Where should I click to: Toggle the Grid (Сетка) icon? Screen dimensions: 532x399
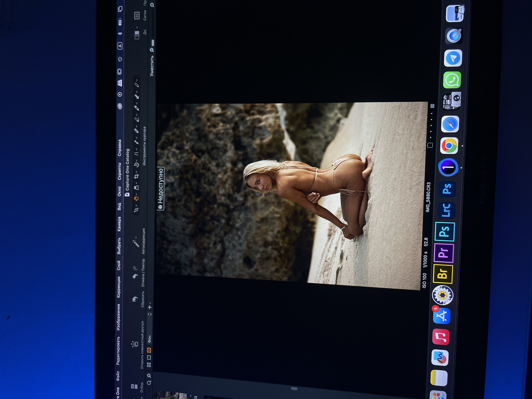point(137,16)
